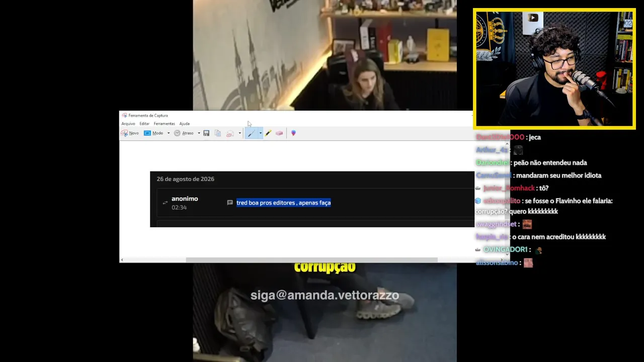The height and width of the screenshot is (362, 644).
Task: Click chat message 'mandaram seu melhor idiota'
Action: (559, 175)
